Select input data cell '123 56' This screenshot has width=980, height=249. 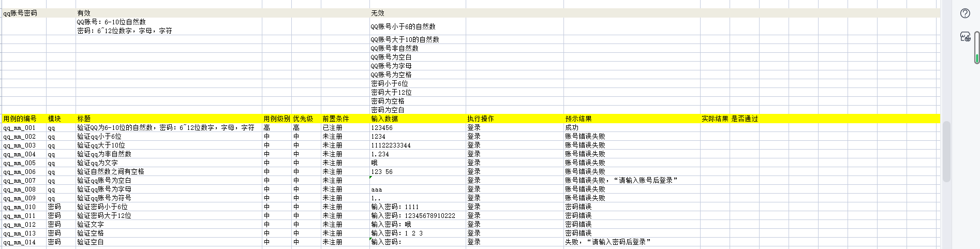coord(418,171)
